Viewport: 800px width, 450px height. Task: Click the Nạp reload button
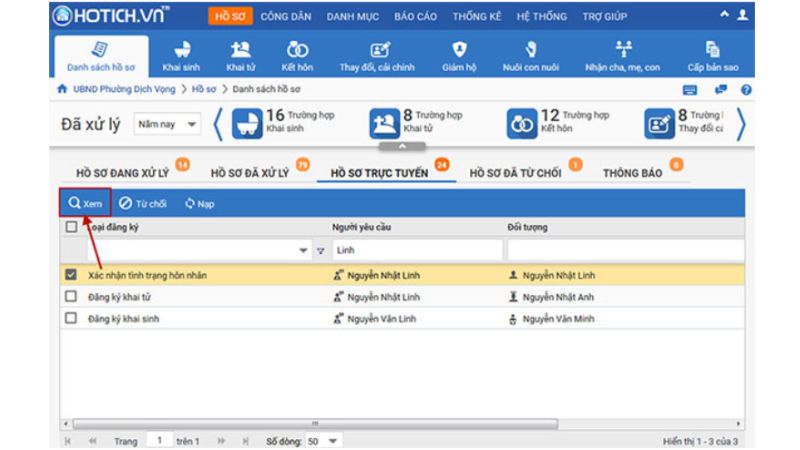199,204
